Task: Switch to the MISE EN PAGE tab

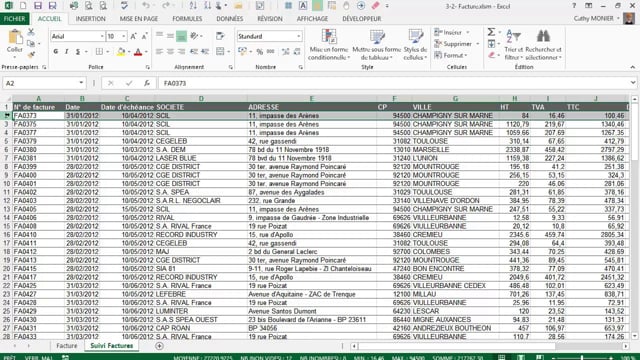Action: pyautogui.click(x=139, y=19)
